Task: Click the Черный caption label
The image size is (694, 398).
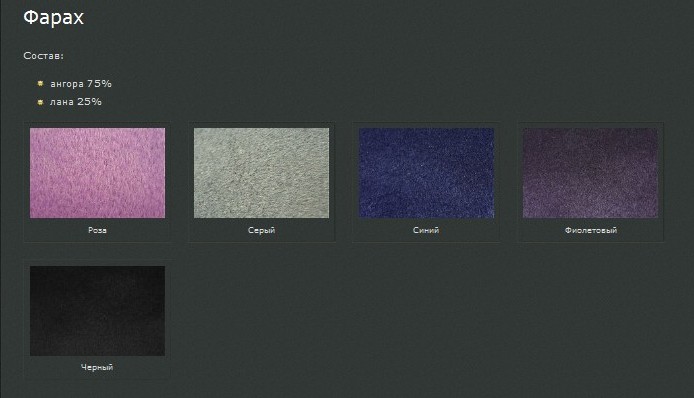Action: tap(97, 367)
